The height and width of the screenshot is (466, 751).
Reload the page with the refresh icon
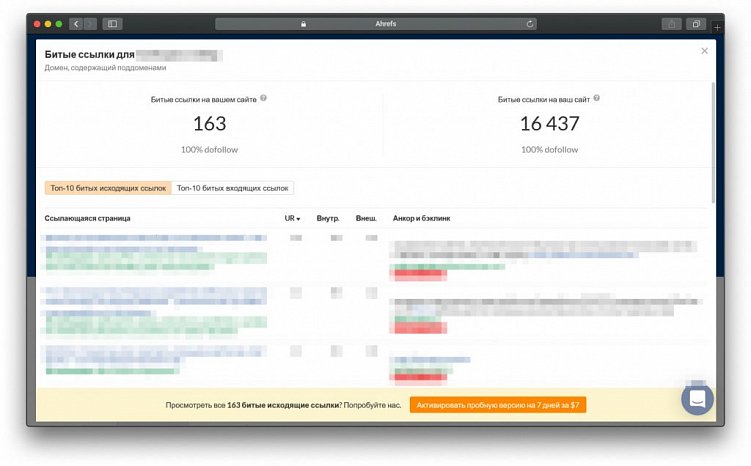530,24
